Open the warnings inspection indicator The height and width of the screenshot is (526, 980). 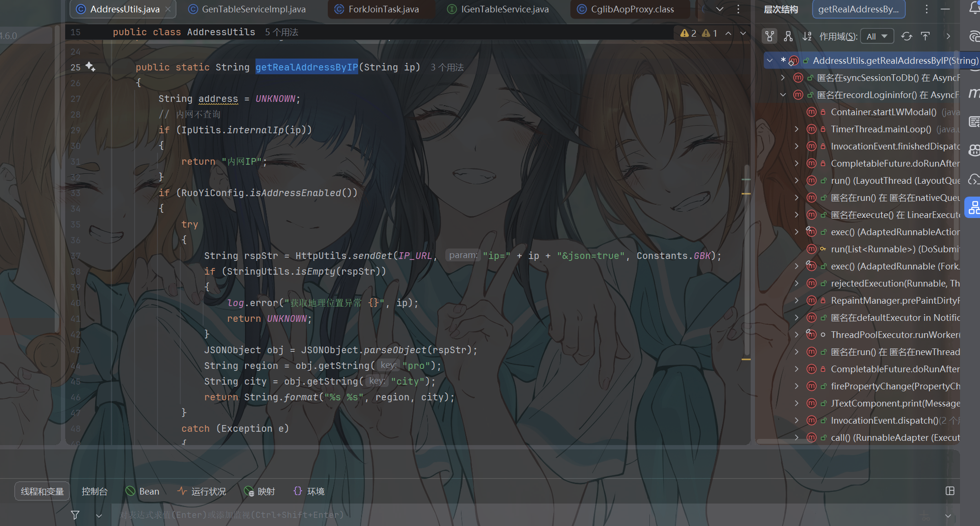click(698, 33)
